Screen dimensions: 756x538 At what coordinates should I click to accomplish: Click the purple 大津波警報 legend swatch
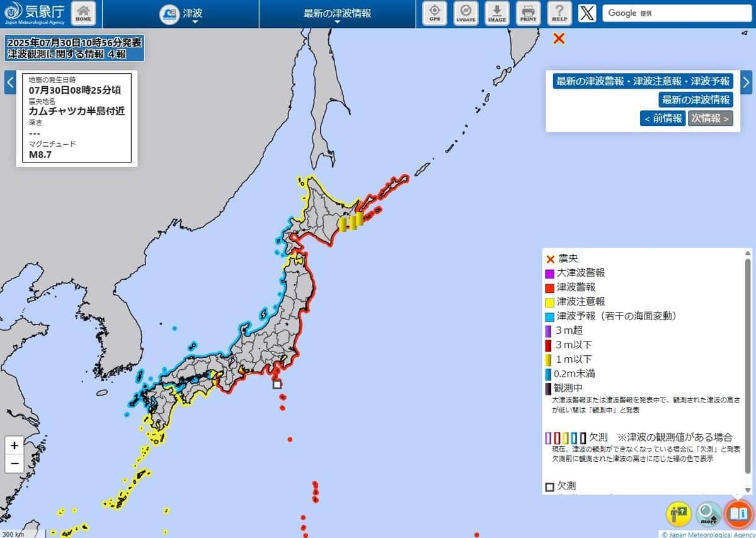coord(550,273)
